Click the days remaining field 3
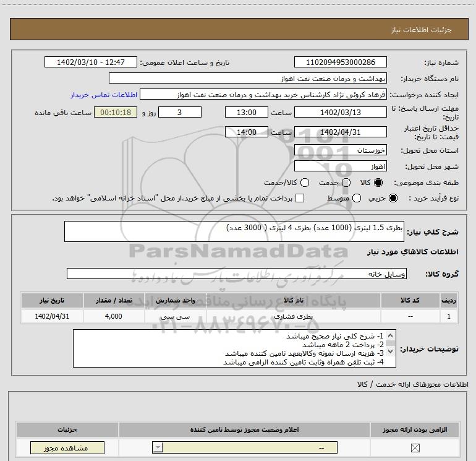Viewport: 476px width, 461px height. (x=180, y=113)
